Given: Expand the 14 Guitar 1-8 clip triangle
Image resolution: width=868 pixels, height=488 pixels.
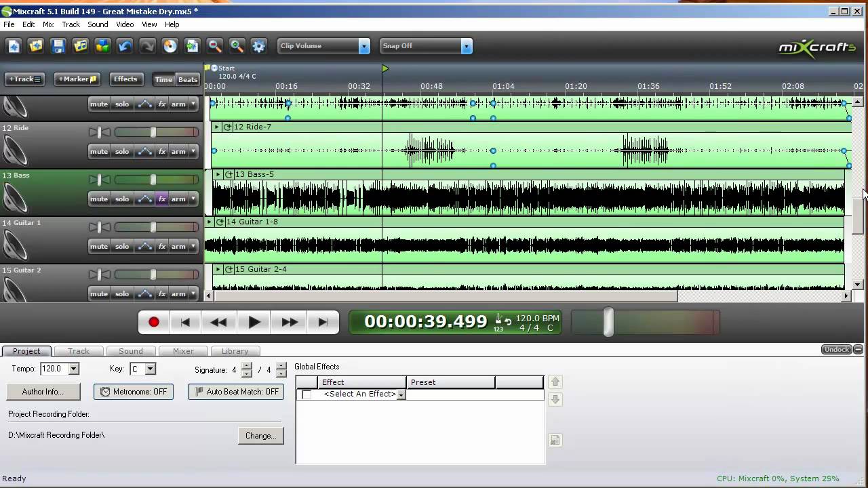Looking at the screenshot, I should coord(210,222).
